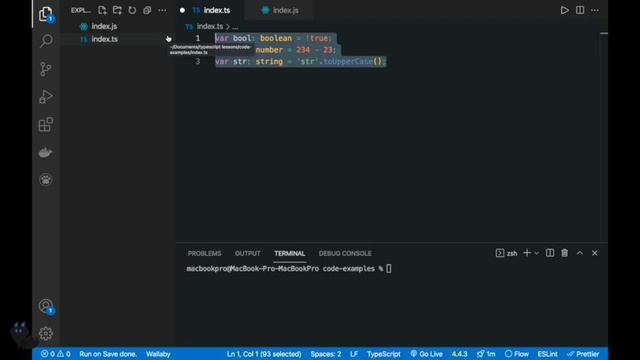Refresh the Explorer file list
The image size is (640, 360).
(132, 10)
